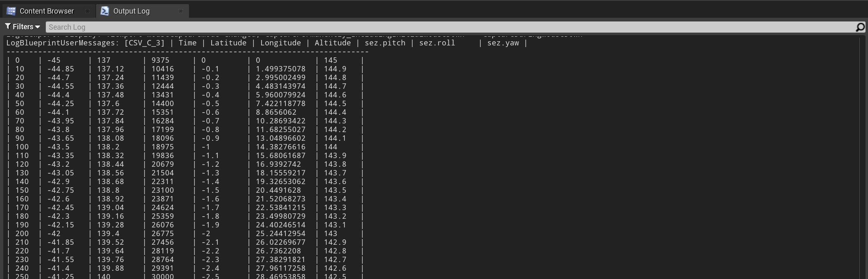Select the log entry containing 9375
868x279 pixels.
160,60
